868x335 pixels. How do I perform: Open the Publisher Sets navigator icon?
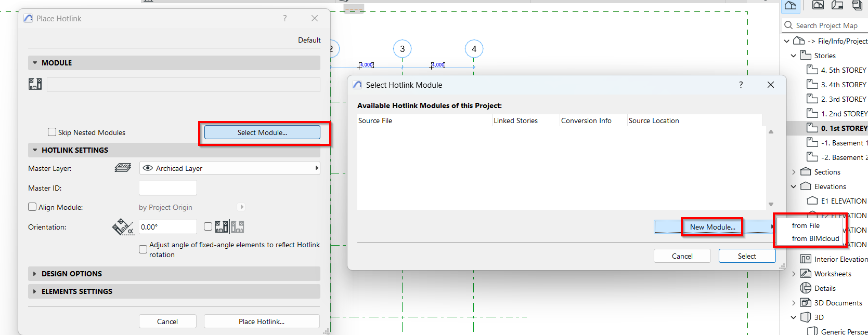(x=857, y=5)
